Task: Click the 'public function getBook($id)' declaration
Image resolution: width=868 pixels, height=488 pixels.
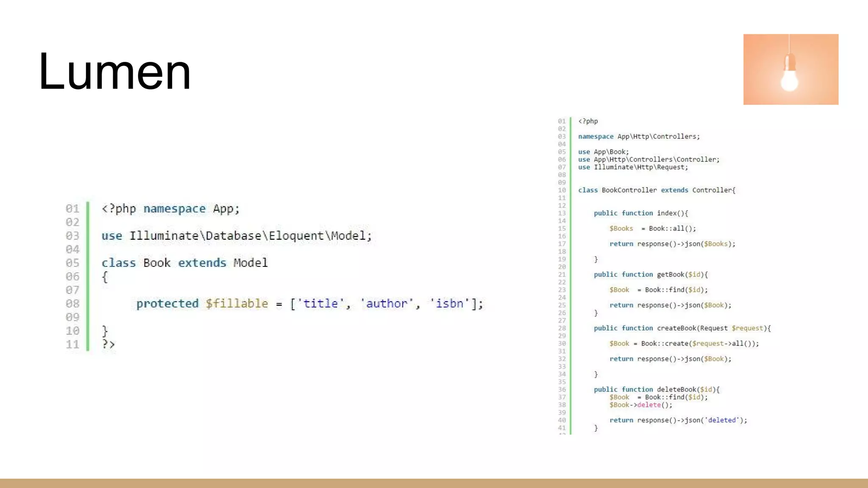Action: coord(651,274)
